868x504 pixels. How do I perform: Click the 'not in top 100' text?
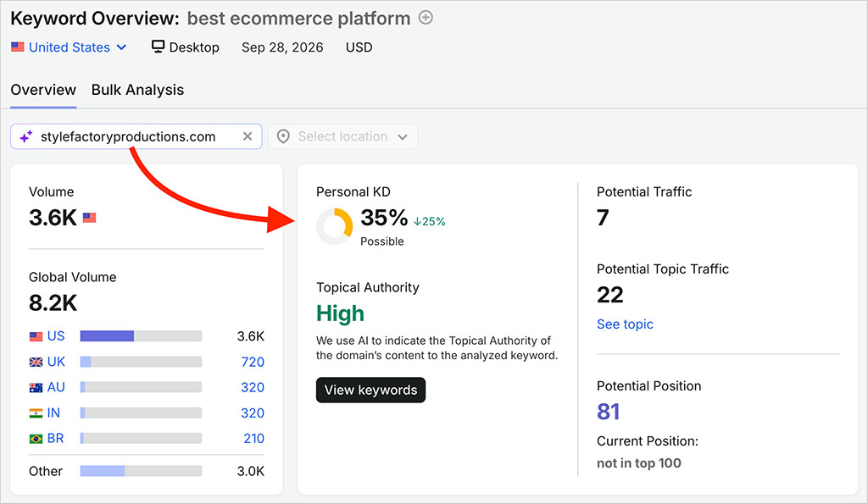coord(639,463)
